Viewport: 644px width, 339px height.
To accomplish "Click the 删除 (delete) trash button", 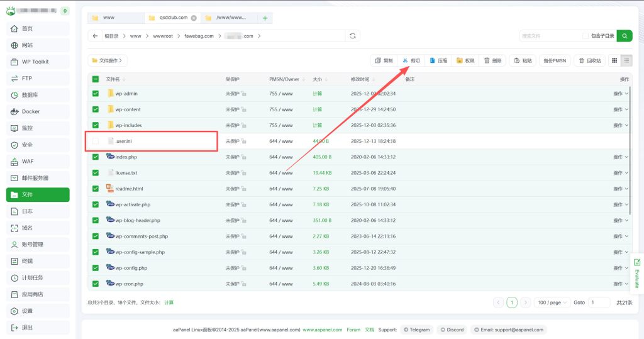I will pyautogui.click(x=492, y=60).
